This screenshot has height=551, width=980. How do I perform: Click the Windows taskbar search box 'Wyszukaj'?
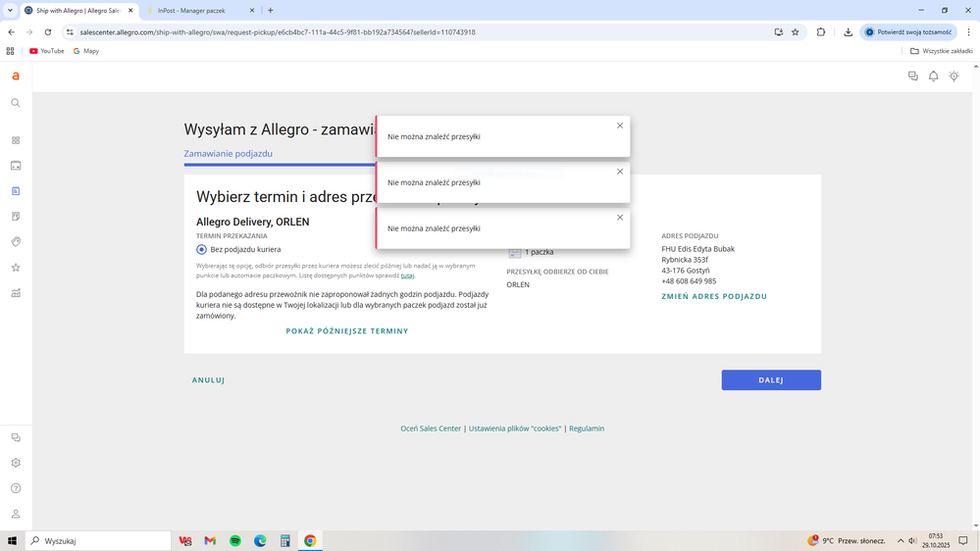coord(98,540)
